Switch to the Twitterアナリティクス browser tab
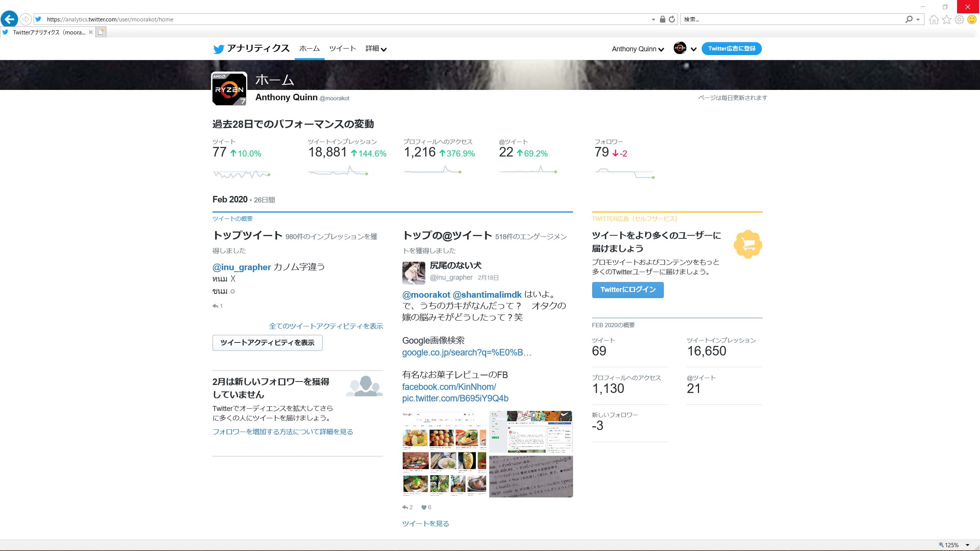The height and width of the screenshot is (551, 980). click(x=48, y=32)
